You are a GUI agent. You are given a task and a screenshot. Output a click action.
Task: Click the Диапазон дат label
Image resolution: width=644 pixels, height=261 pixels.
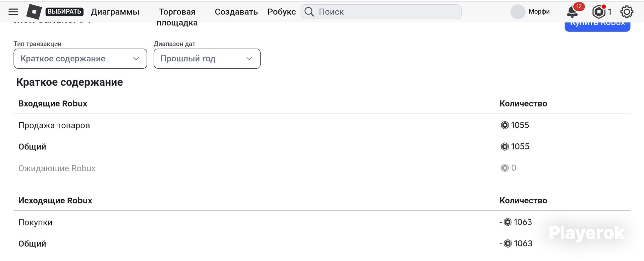click(x=174, y=44)
